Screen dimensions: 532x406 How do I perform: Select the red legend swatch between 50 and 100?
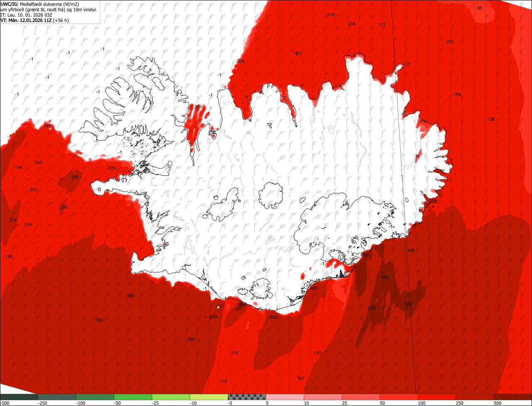tap(399, 397)
